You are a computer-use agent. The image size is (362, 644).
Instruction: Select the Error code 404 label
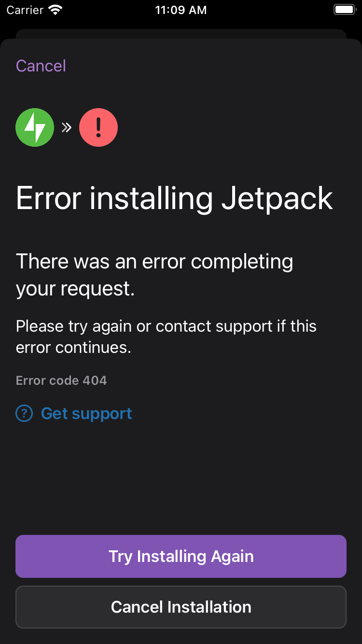pos(61,380)
